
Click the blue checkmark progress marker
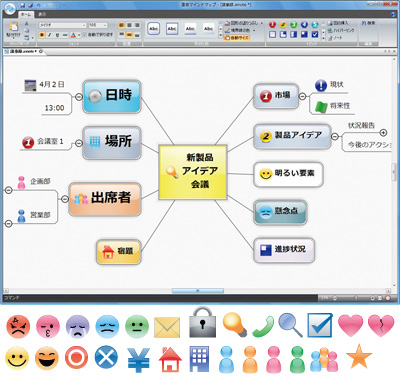(x=315, y=34)
